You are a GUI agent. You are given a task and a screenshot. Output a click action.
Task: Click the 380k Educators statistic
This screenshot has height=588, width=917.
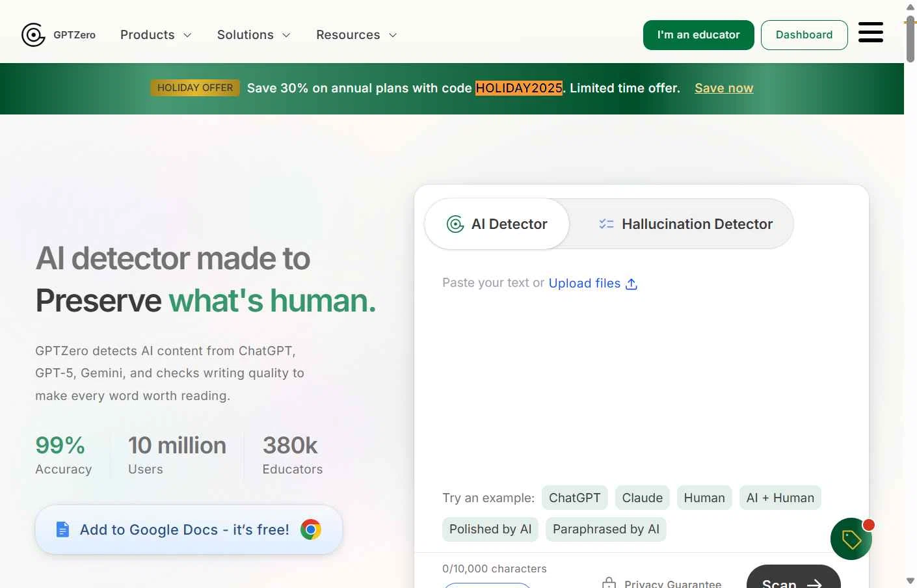(x=293, y=455)
